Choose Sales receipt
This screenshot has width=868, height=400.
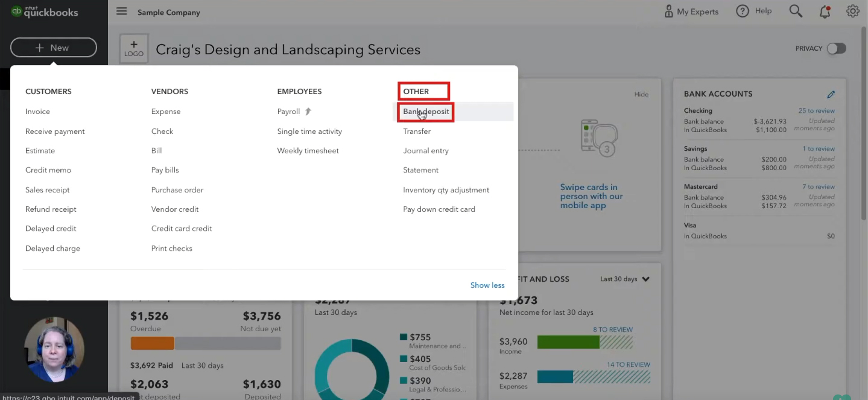point(48,190)
